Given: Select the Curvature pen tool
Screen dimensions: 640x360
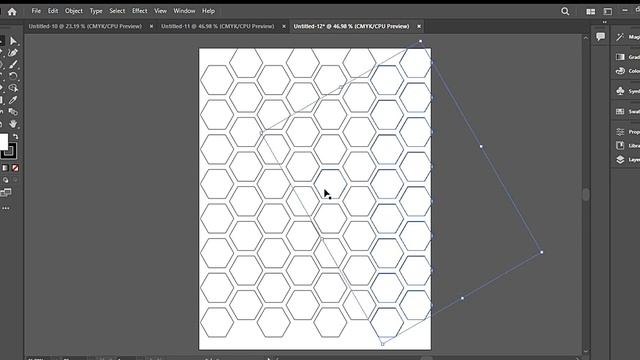Looking at the screenshot, I should tap(13, 53).
